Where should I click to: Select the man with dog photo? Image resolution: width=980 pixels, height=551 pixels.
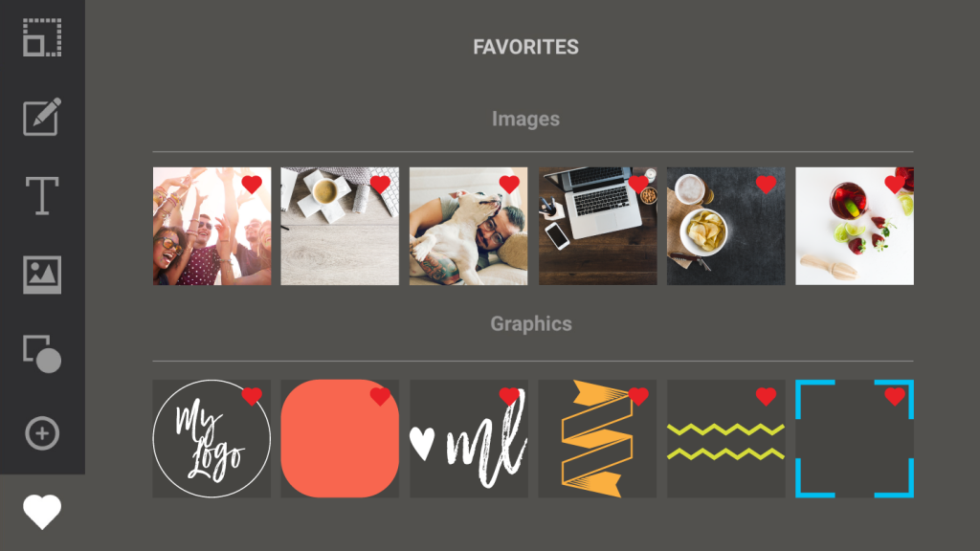point(468,226)
